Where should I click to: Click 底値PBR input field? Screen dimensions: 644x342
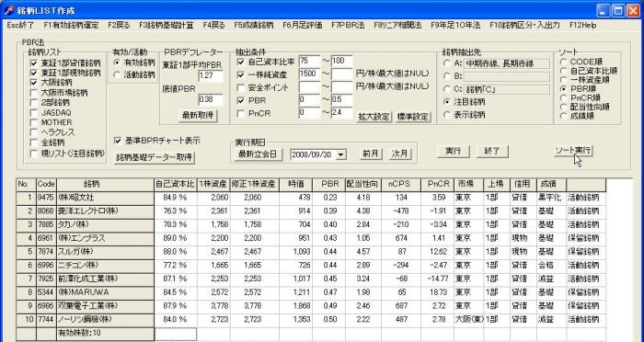[211, 99]
